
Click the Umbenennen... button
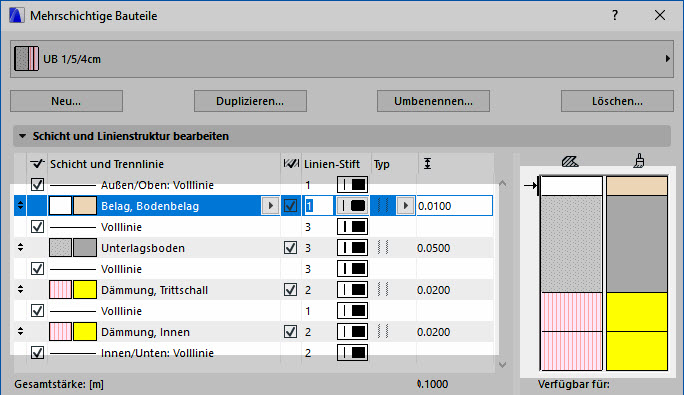pyautogui.click(x=434, y=101)
